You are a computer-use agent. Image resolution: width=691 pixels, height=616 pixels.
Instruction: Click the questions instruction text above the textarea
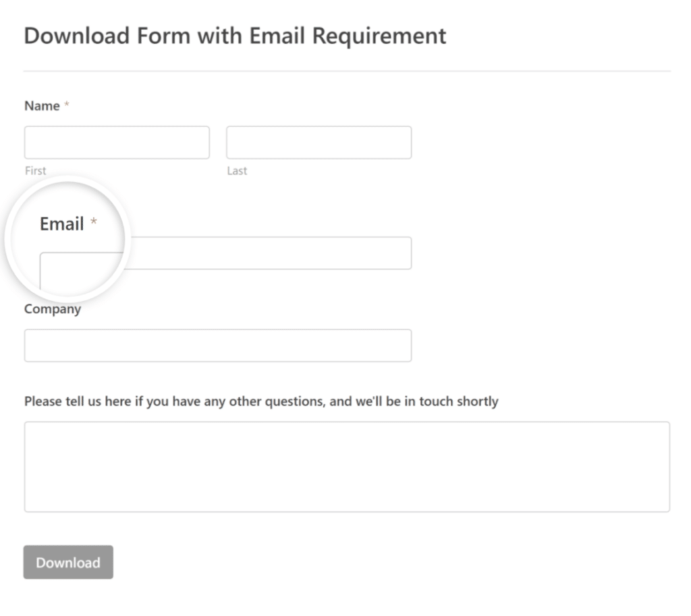(x=260, y=401)
